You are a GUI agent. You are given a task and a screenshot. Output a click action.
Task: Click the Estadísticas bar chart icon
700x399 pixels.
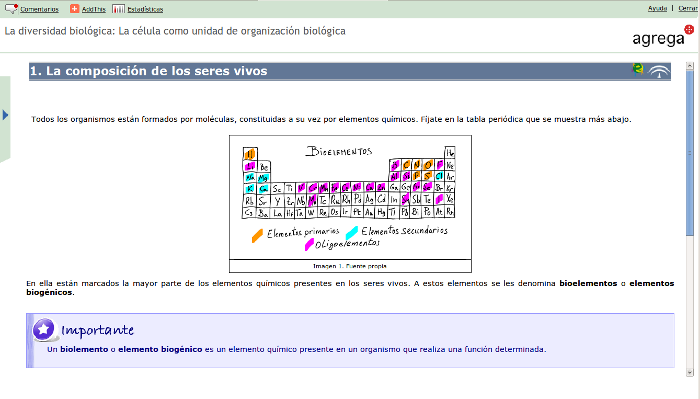click(118, 8)
